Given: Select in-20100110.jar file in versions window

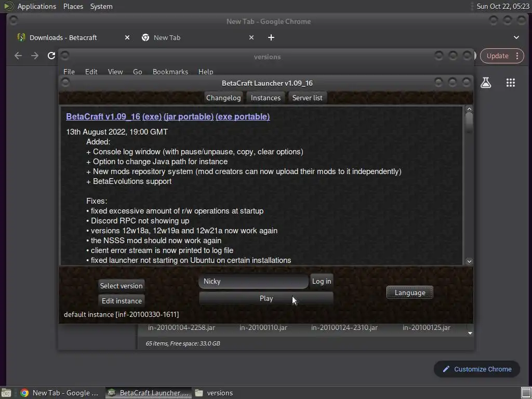Looking at the screenshot, I should (x=263, y=327).
